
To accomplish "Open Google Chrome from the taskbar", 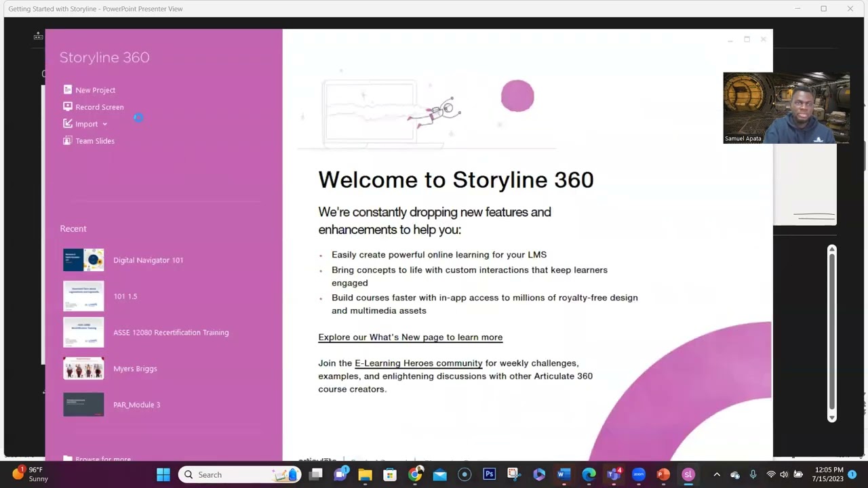I will click(415, 474).
